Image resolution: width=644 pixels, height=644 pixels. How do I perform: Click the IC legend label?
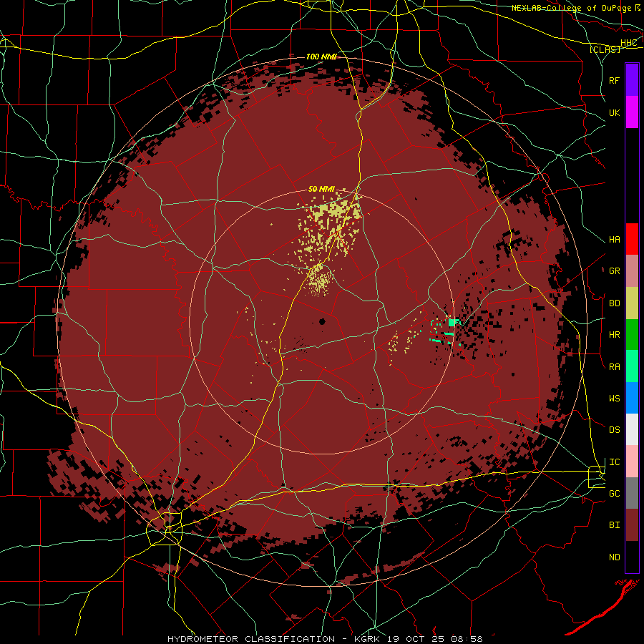coord(614,462)
